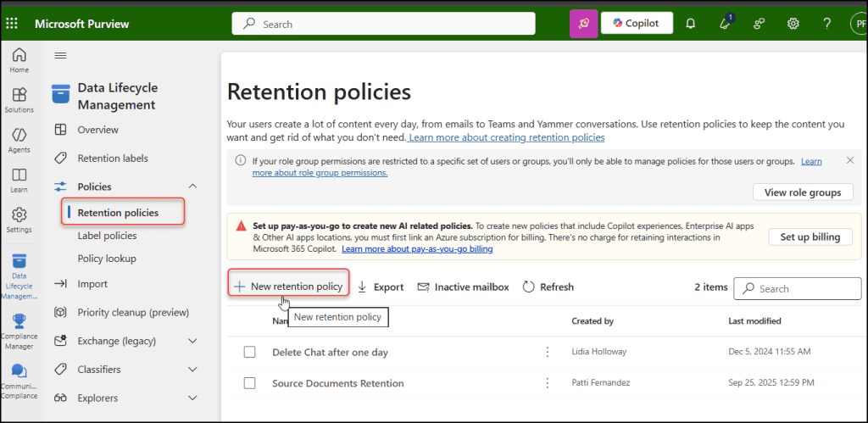Sort by the Created by column header
The width and height of the screenshot is (868, 423).
[593, 320]
